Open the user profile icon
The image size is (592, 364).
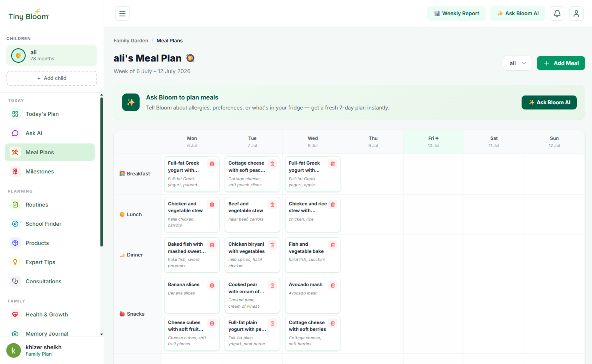pos(576,14)
